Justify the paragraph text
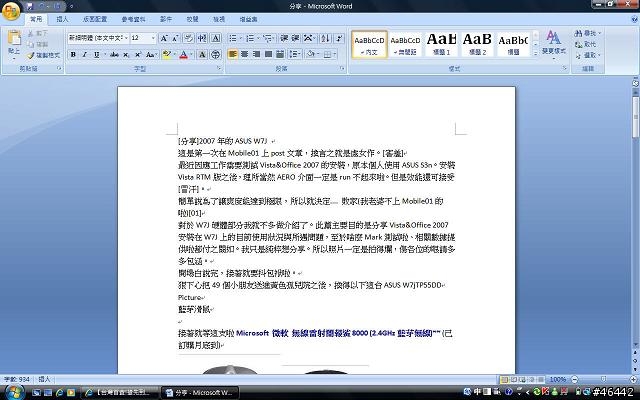The width and height of the screenshot is (640, 400). point(268,54)
